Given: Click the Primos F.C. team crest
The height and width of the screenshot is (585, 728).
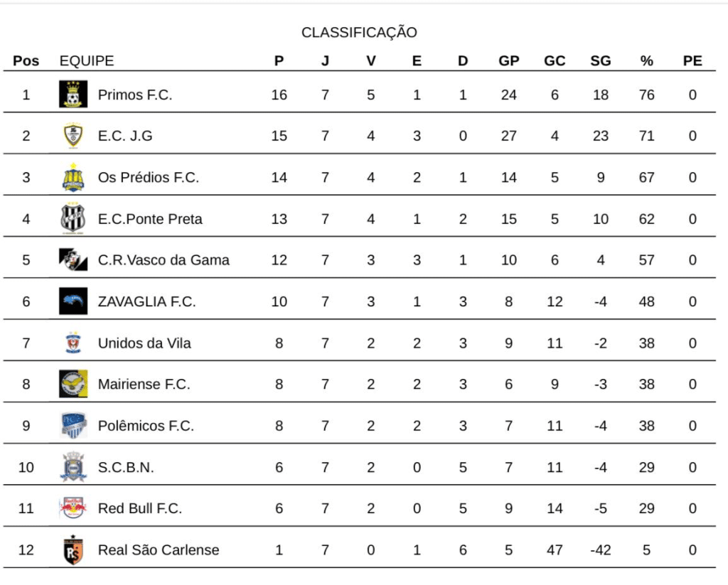Looking at the screenshot, I should click(73, 95).
